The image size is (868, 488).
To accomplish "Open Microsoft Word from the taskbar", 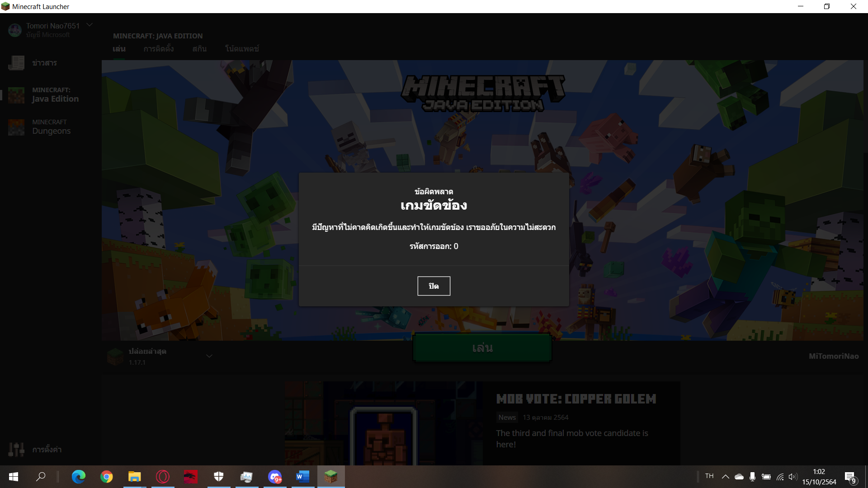I will [303, 477].
